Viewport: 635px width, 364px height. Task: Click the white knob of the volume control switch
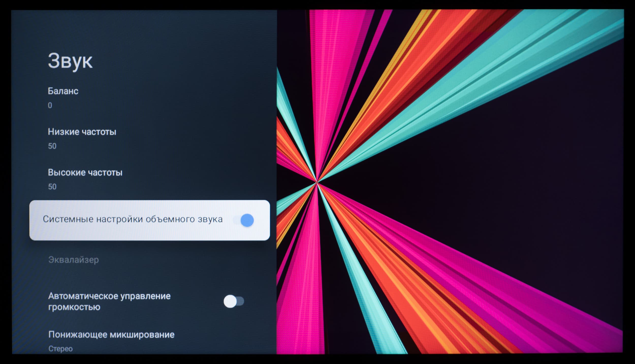pyautogui.click(x=230, y=301)
